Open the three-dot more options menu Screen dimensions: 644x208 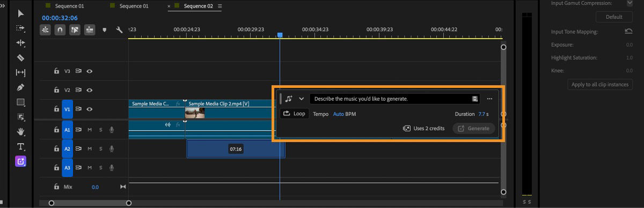coord(489,99)
